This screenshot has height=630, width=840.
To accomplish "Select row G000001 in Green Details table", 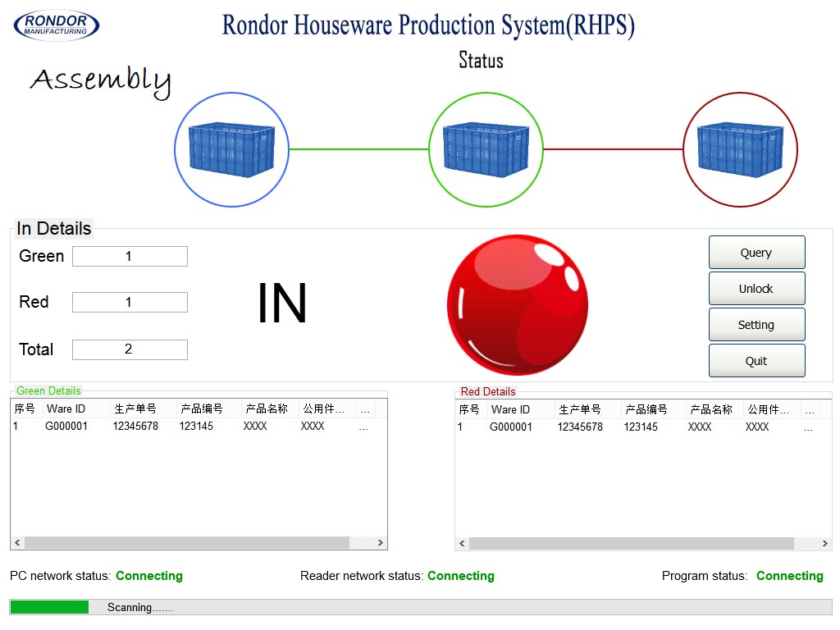I will coord(66,426).
